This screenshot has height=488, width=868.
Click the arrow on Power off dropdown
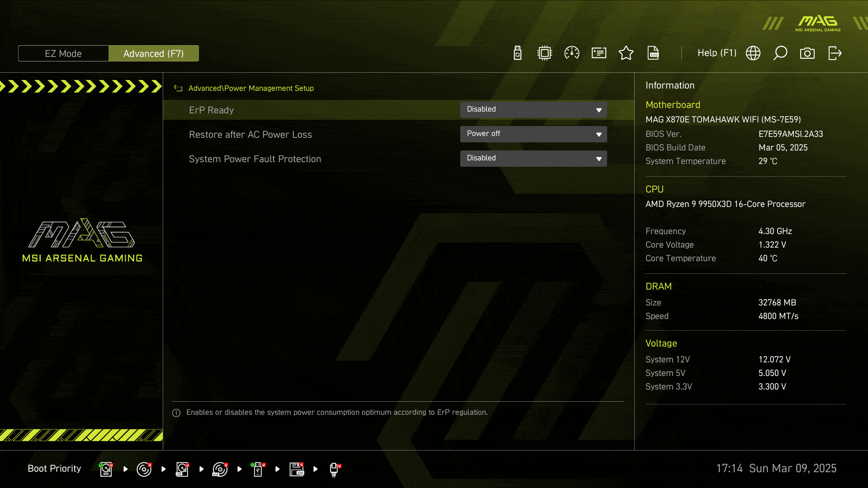point(599,135)
